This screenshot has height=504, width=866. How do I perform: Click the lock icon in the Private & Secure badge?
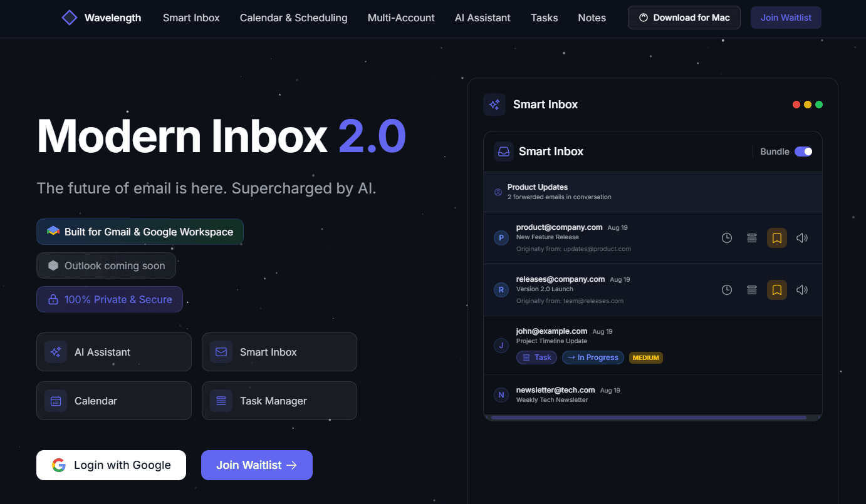53,299
